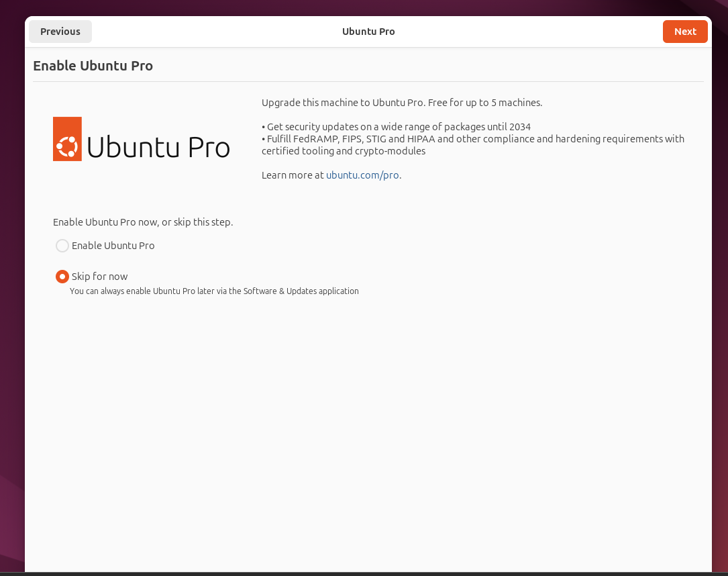The height and width of the screenshot is (576, 728).
Task: Continue with the Next button
Action: click(685, 32)
